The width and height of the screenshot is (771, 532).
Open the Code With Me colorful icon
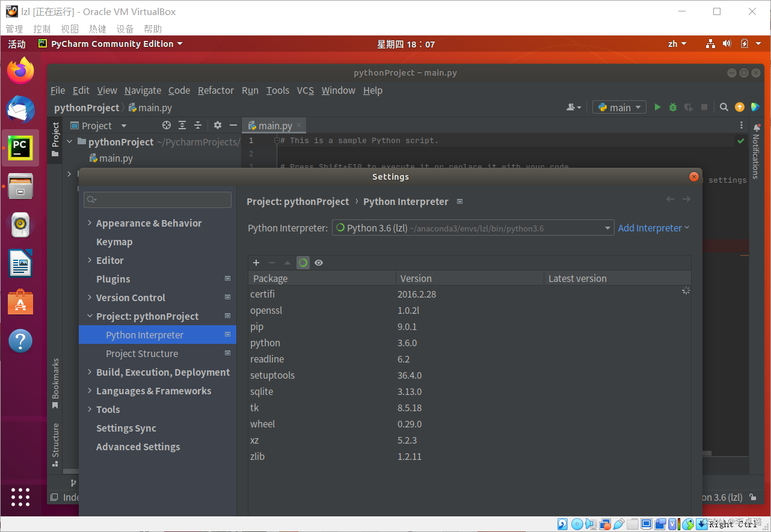coord(755,107)
